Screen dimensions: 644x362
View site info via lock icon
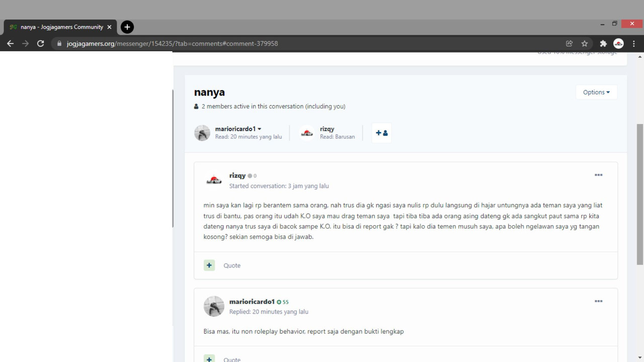59,44
